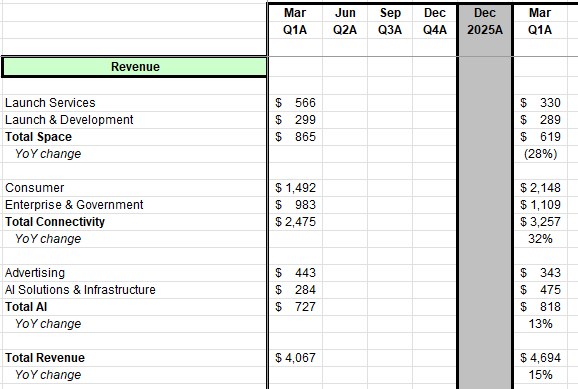Click the Consumer row label
The width and height of the screenshot is (578, 389).
(35, 188)
